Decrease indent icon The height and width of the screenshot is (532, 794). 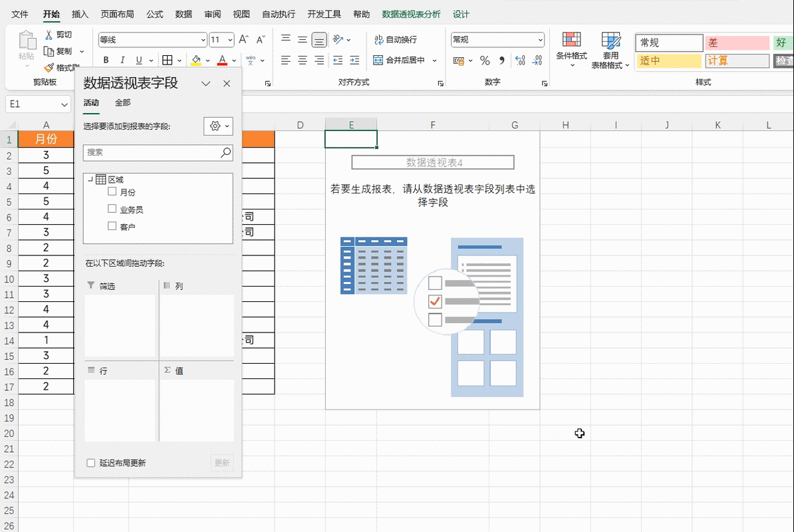tap(338, 61)
